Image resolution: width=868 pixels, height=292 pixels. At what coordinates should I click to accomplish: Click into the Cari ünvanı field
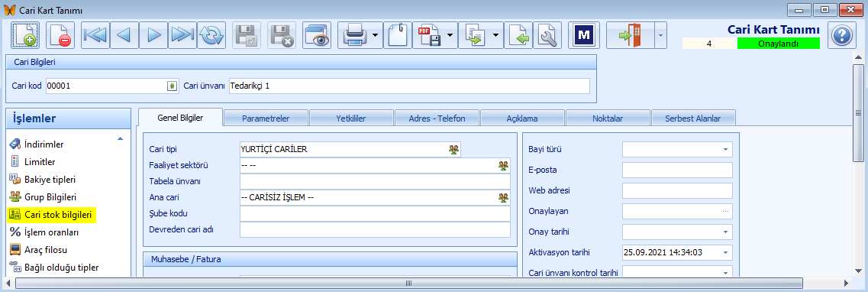(x=409, y=86)
